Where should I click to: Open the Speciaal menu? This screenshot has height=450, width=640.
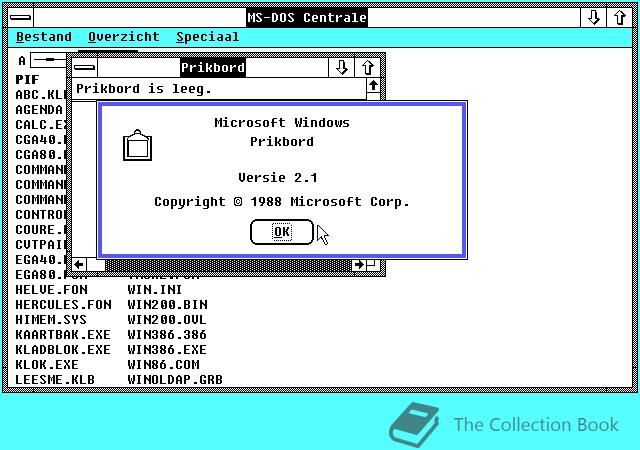pos(207,37)
